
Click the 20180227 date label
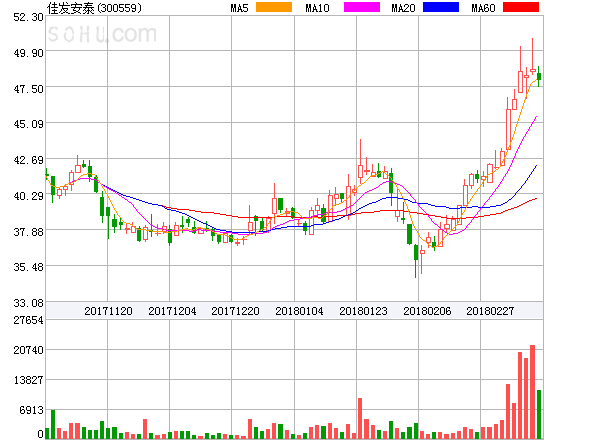490,311
